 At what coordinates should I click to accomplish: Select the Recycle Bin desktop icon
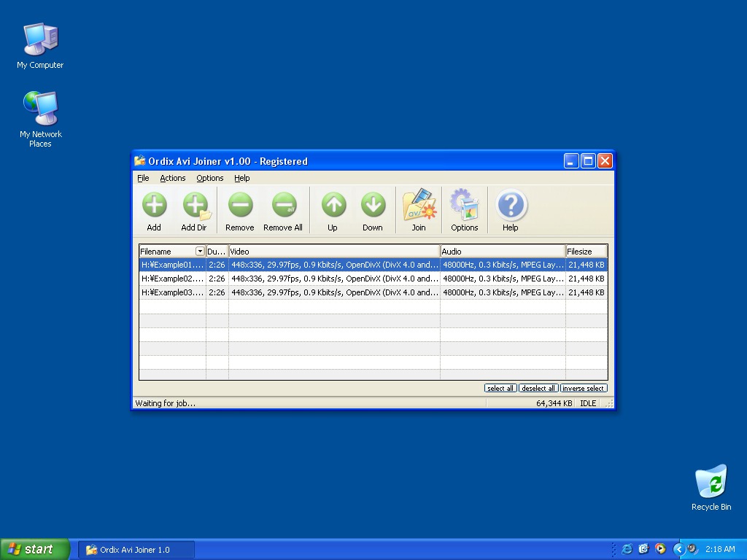[x=711, y=488]
